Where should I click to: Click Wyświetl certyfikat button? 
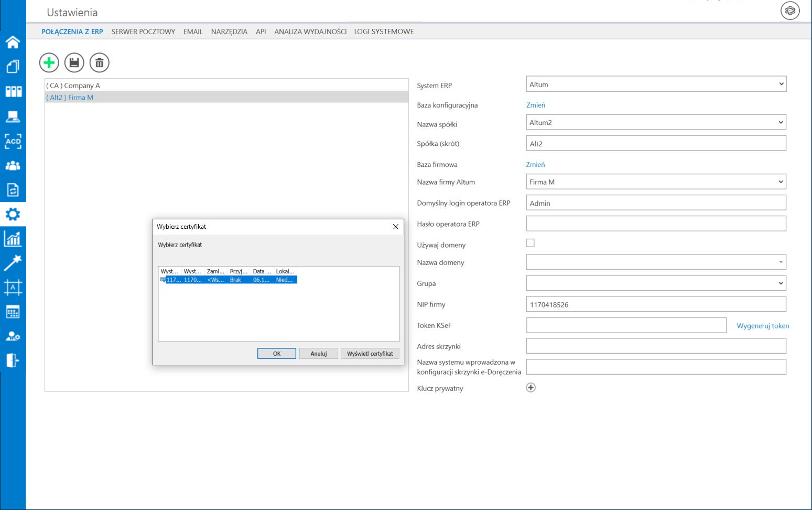[370, 354]
